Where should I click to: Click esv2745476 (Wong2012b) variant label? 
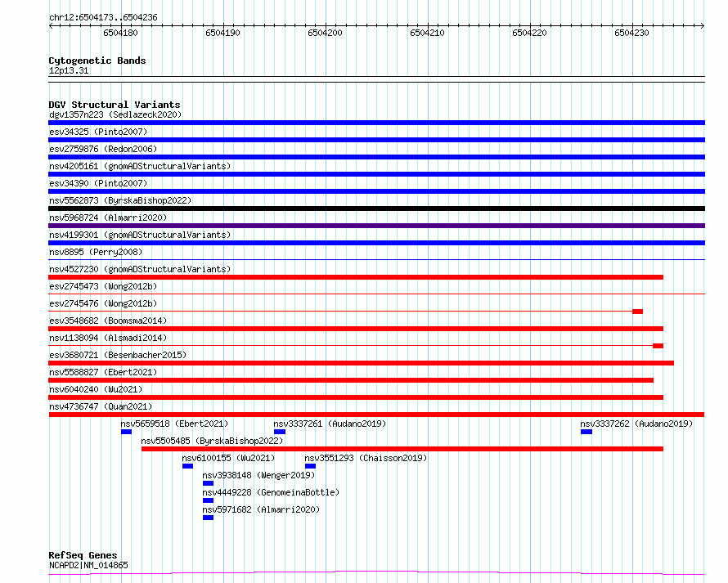tap(103, 303)
